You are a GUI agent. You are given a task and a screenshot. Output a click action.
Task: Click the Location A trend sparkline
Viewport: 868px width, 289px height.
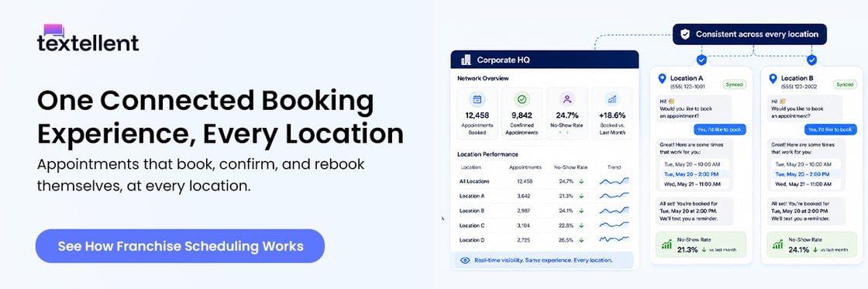[x=614, y=195]
